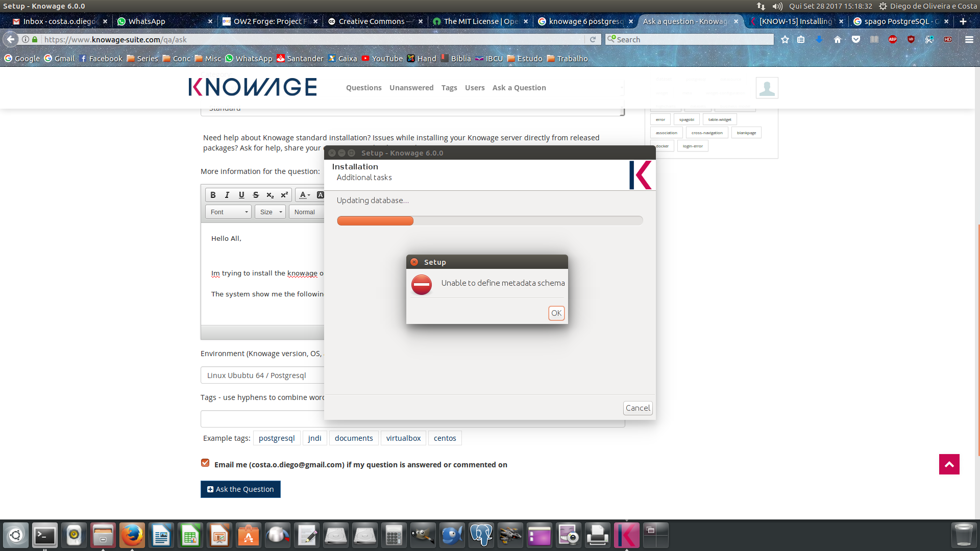Screen dimensions: 980x551
Task: Switch to the Inbox Gmail tab
Action: pos(60,21)
